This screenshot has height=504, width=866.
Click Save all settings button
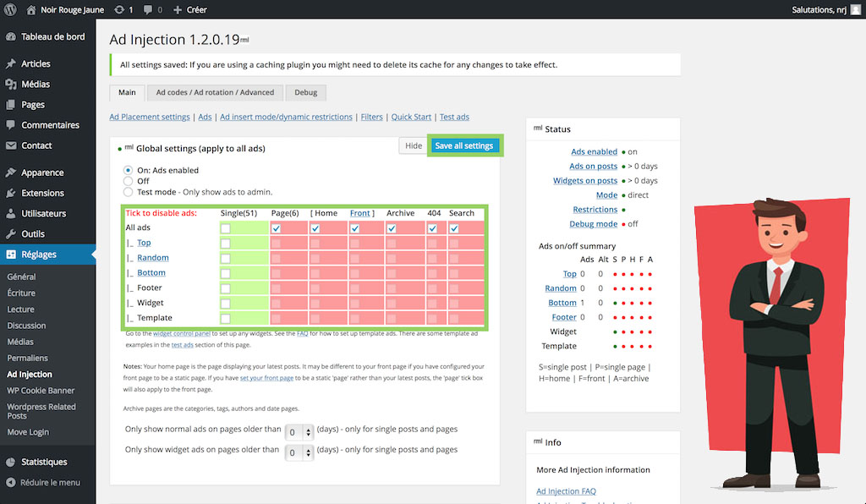pos(464,145)
